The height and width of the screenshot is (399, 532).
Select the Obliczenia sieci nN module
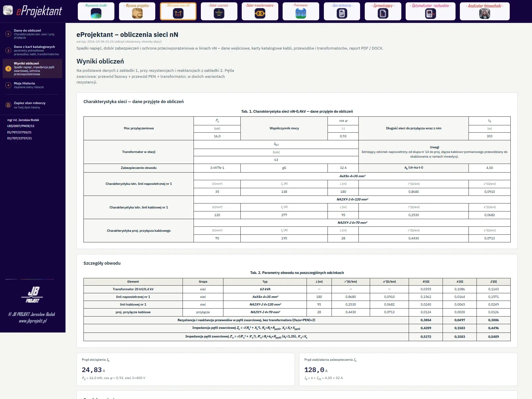click(178, 11)
